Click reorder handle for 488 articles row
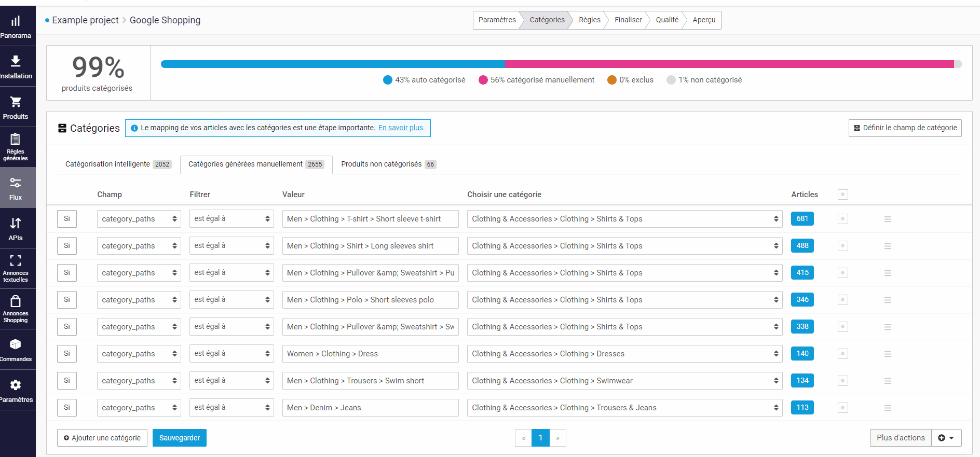The height and width of the screenshot is (457, 980). [888, 246]
